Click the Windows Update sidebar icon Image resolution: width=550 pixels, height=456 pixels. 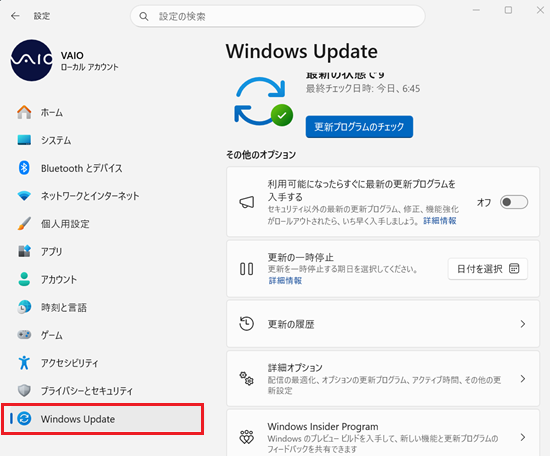(x=24, y=418)
